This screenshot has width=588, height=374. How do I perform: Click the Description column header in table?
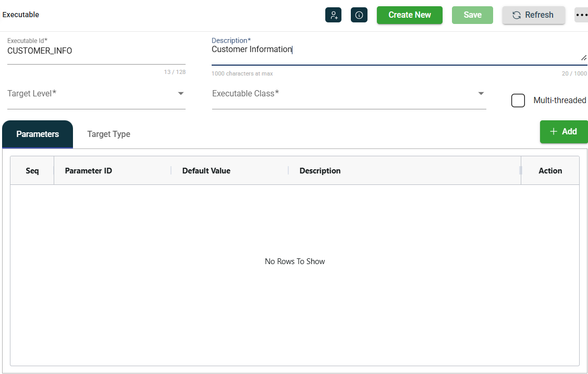point(320,171)
